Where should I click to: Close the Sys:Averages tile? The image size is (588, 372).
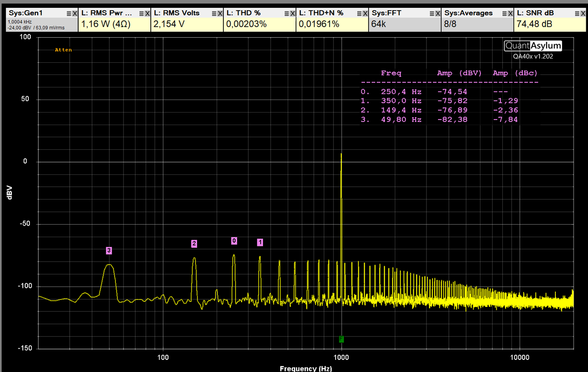(x=510, y=13)
